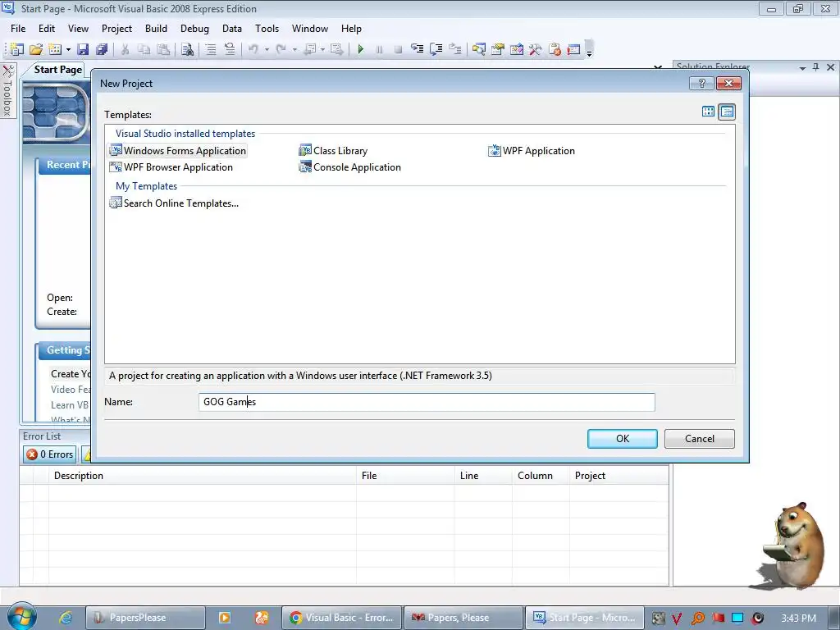
Task: Click the Comment out lines icon
Action: 211,49
